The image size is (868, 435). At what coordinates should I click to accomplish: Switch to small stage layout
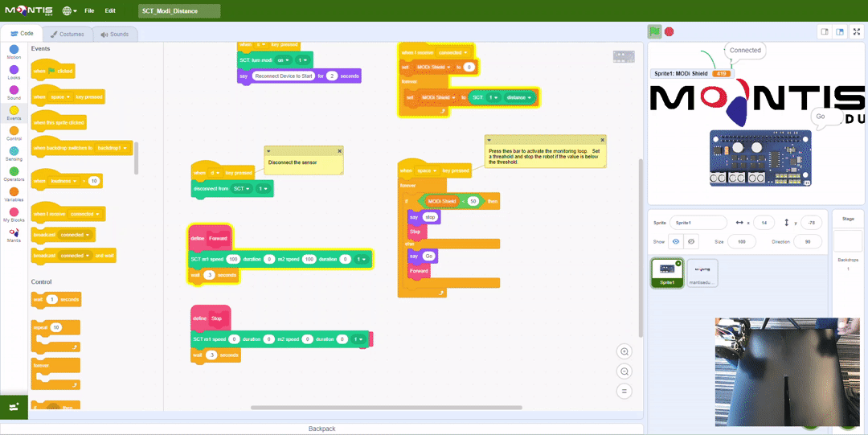point(825,32)
